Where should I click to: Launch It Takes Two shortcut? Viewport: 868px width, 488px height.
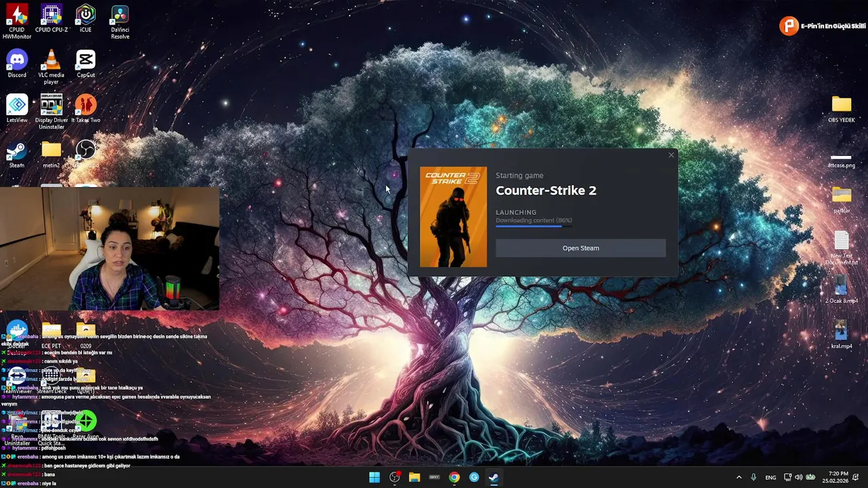85,108
